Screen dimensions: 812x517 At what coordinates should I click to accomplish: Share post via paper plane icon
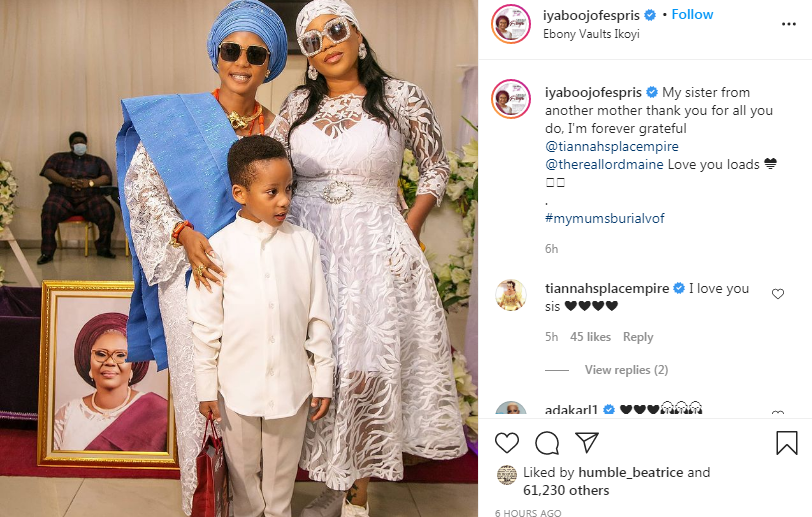click(587, 442)
